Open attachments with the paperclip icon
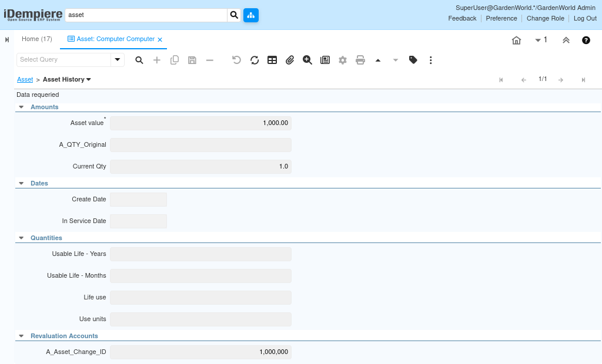 tap(290, 60)
